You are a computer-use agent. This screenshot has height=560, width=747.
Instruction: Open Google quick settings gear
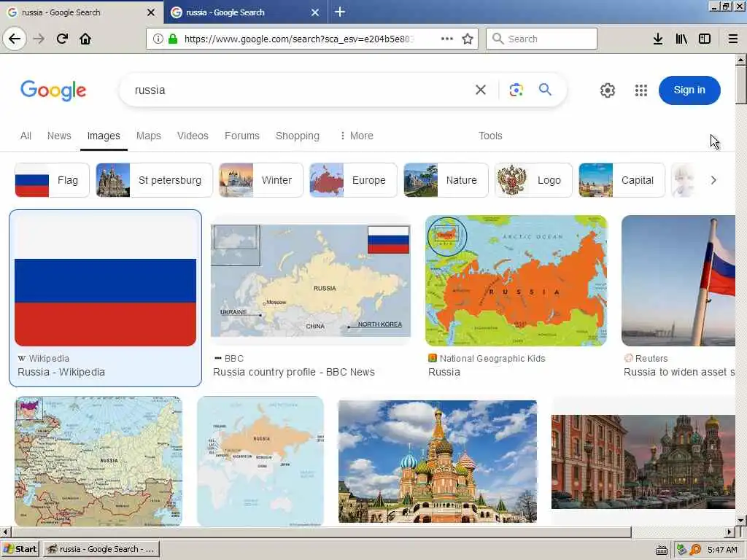click(x=608, y=90)
